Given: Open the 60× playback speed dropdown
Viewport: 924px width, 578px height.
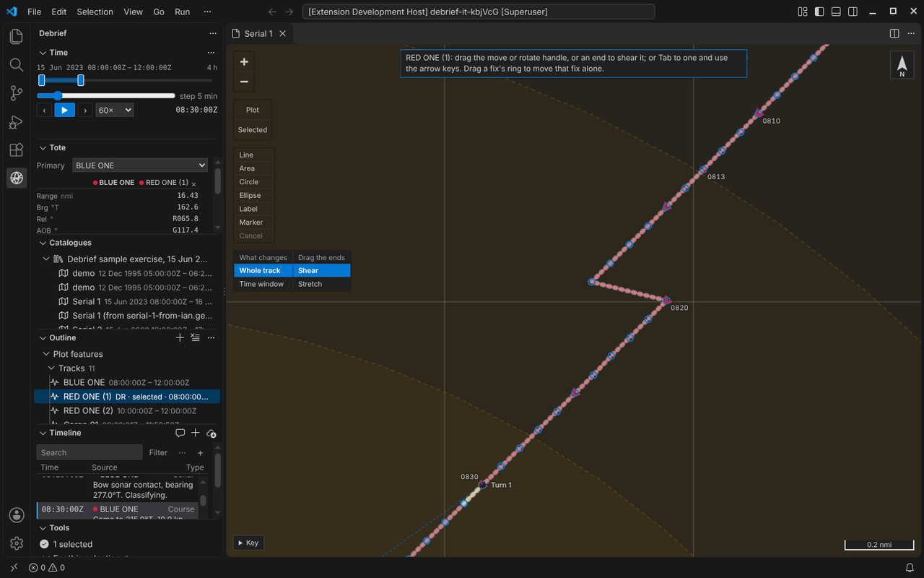Looking at the screenshot, I should click(115, 110).
